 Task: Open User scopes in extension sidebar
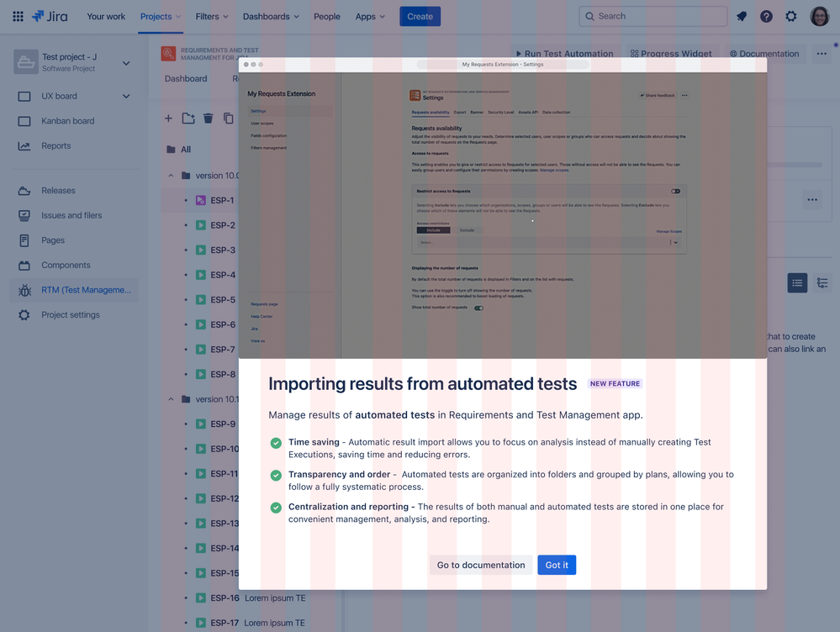click(262, 124)
